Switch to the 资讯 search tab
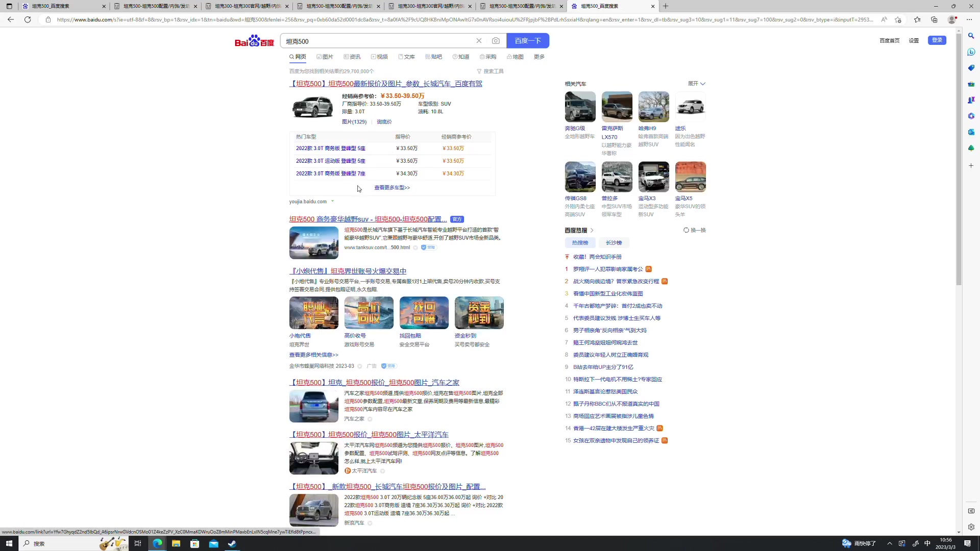 (352, 57)
